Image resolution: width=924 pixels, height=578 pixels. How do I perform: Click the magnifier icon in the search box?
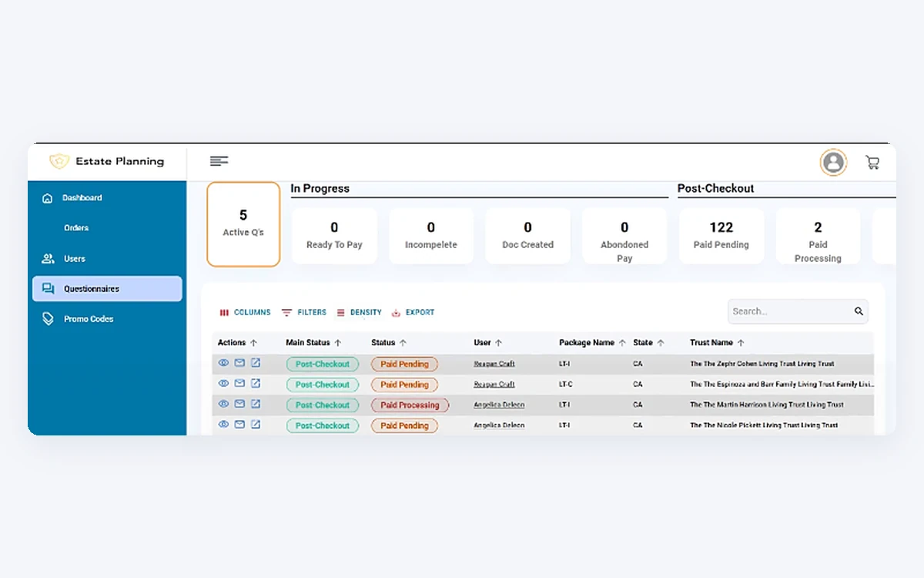click(859, 311)
